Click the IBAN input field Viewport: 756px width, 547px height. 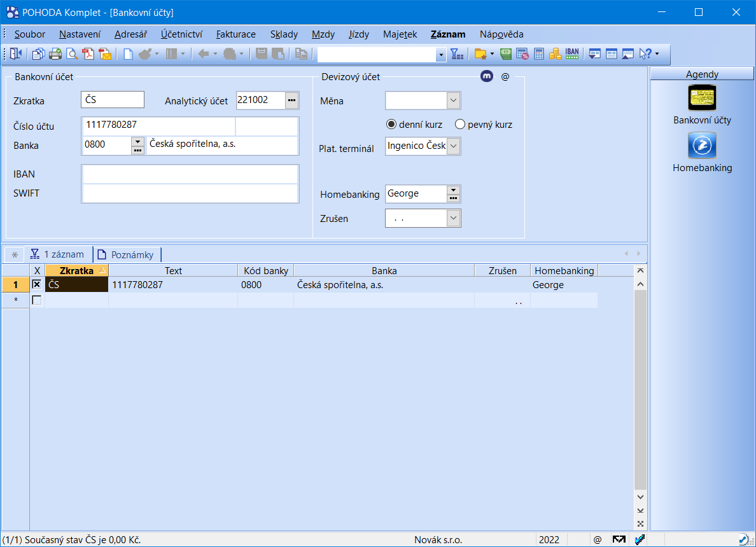click(x=190, y=174)
